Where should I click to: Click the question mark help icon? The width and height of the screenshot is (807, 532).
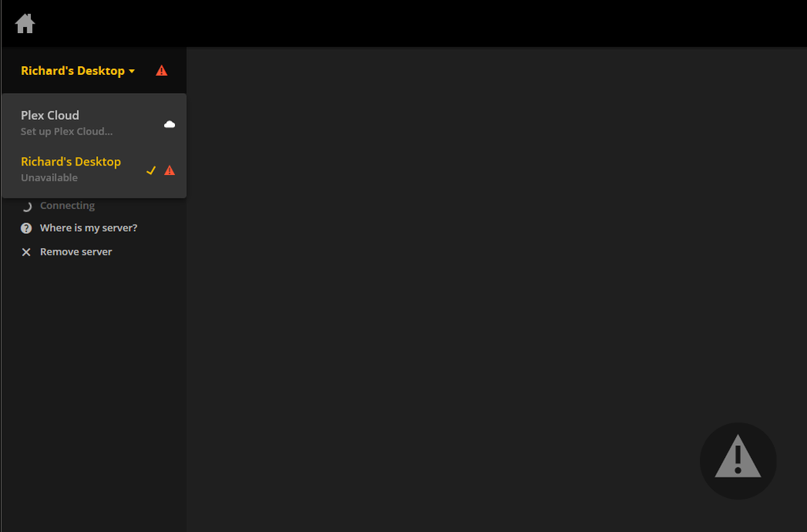coord(26,228)
